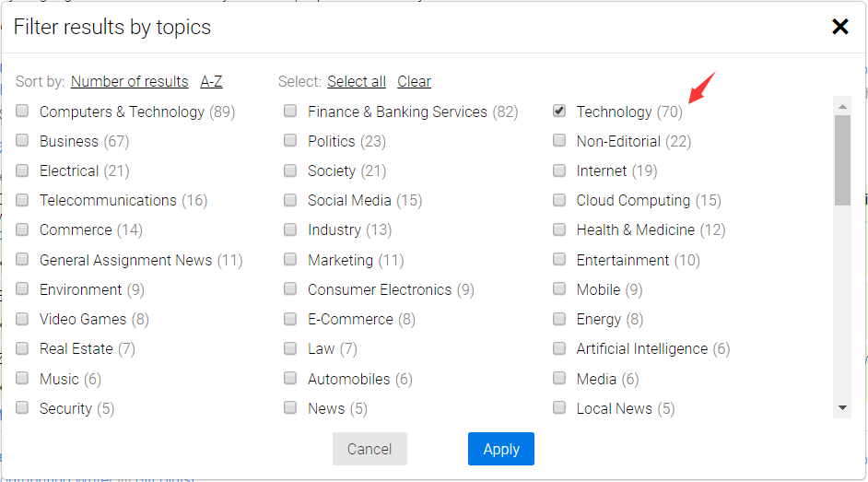This screenshot has height=482, width=868.
Task: Cancel the topic filter dialog
Action: pyautogui.click(x=369, y=449)
